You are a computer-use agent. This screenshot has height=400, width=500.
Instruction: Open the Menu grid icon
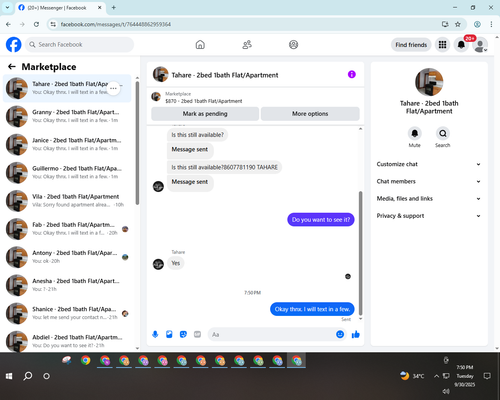click(x=442, y=45)
